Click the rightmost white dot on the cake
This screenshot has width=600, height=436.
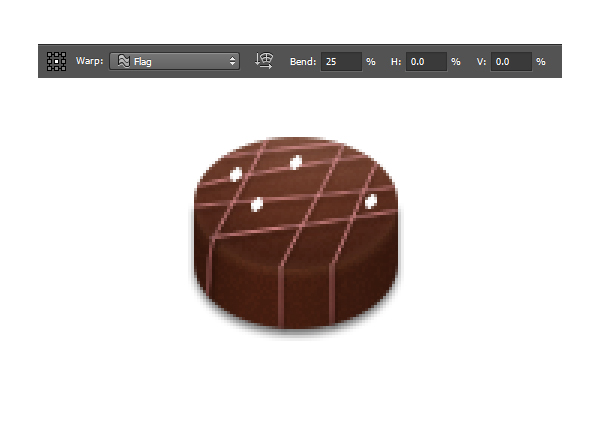371,202
